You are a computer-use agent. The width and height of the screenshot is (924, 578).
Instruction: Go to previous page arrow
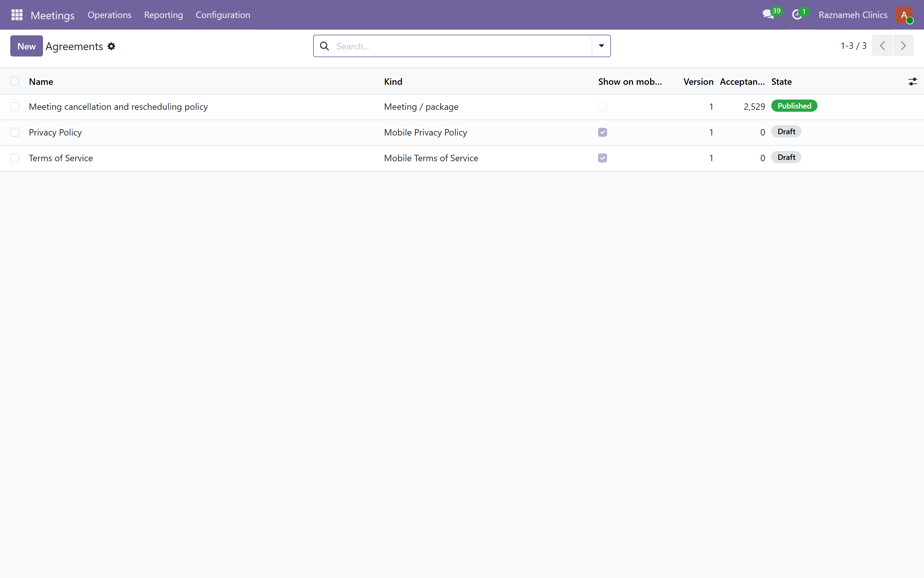pos(882,46)
